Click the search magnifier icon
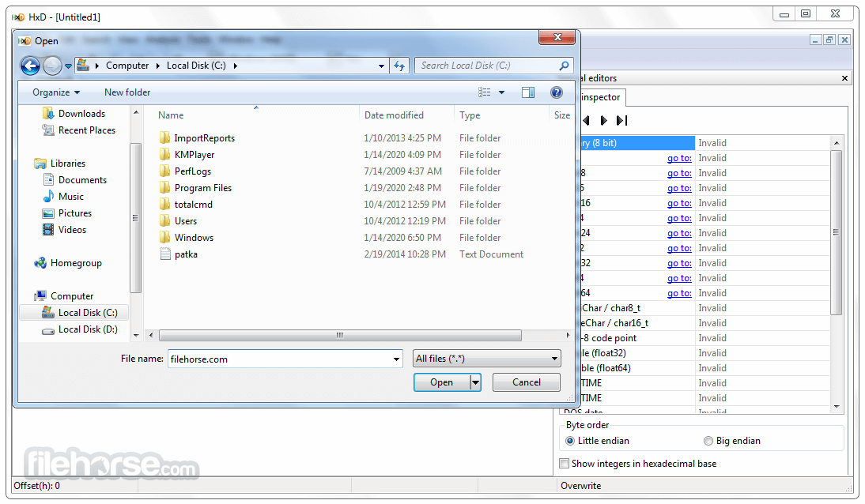The width and height of the screenshot is (865, 504). 564,66
